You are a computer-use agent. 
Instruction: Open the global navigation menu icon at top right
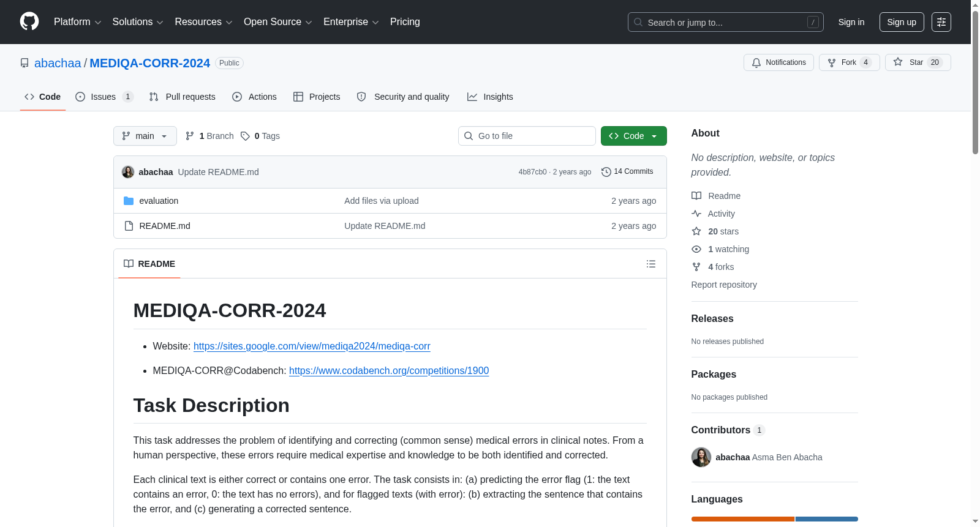pos(941,22)
